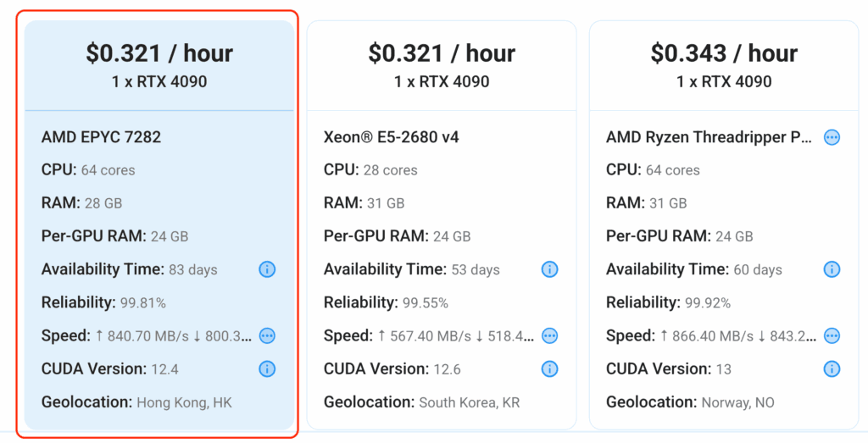The width and height of the screenshot is (868, 443).
Task: Click the 99.92% reliability value
Action: [x=707, y=303]
